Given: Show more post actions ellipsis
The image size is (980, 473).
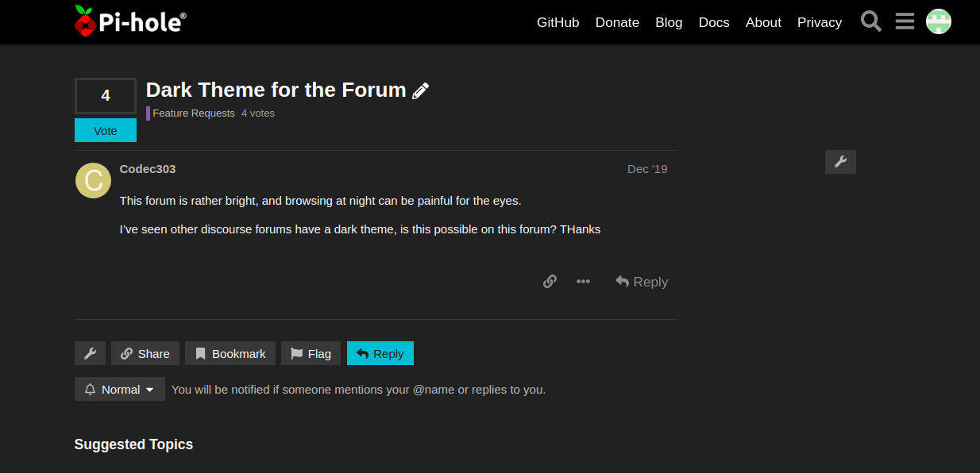Looking at the screenshot, I should coord(583,282).
